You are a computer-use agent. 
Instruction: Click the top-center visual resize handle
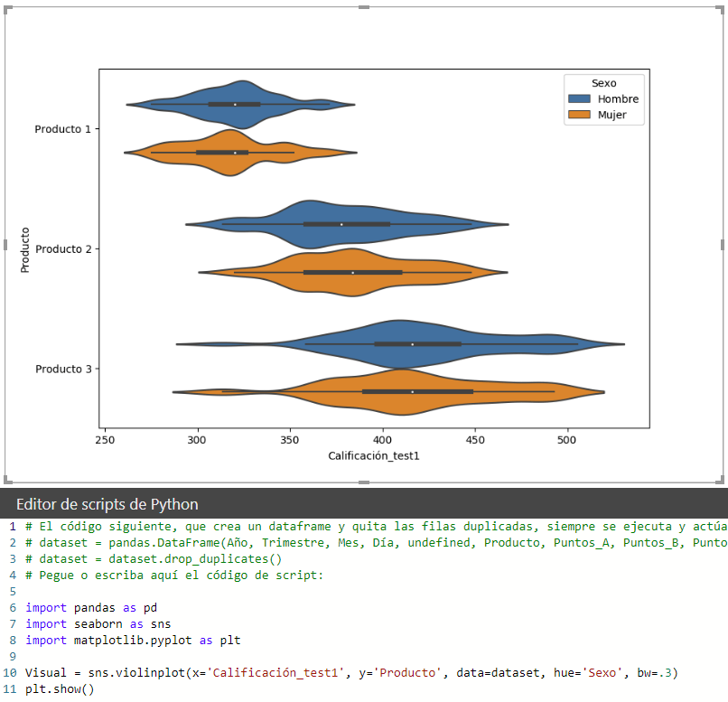pyautogui.click(x=364, y=7)
